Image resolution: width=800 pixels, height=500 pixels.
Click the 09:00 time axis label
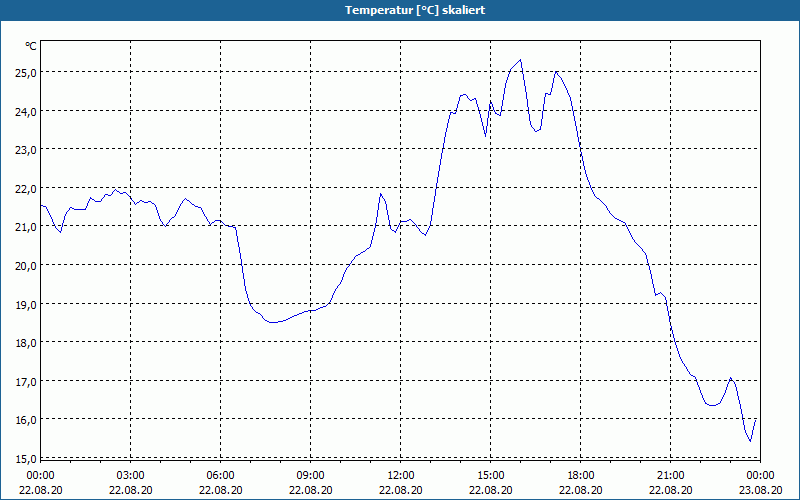[311, 476]
